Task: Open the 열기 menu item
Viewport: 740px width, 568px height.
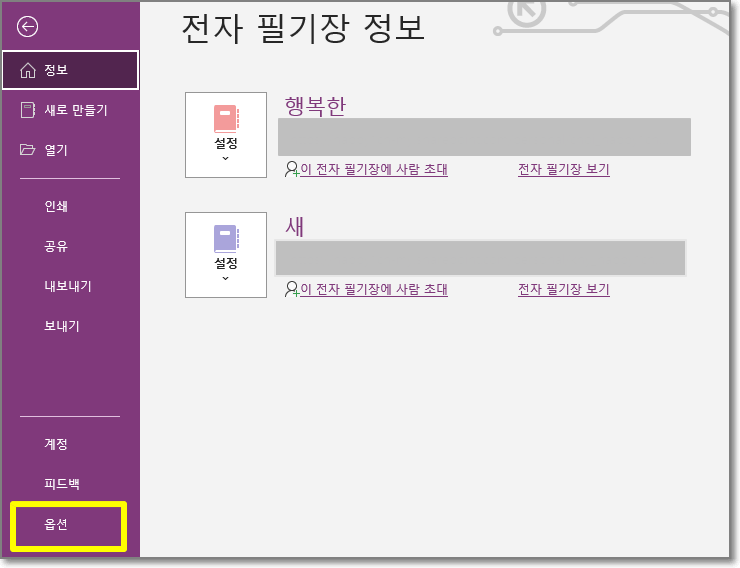Action: 70,150
